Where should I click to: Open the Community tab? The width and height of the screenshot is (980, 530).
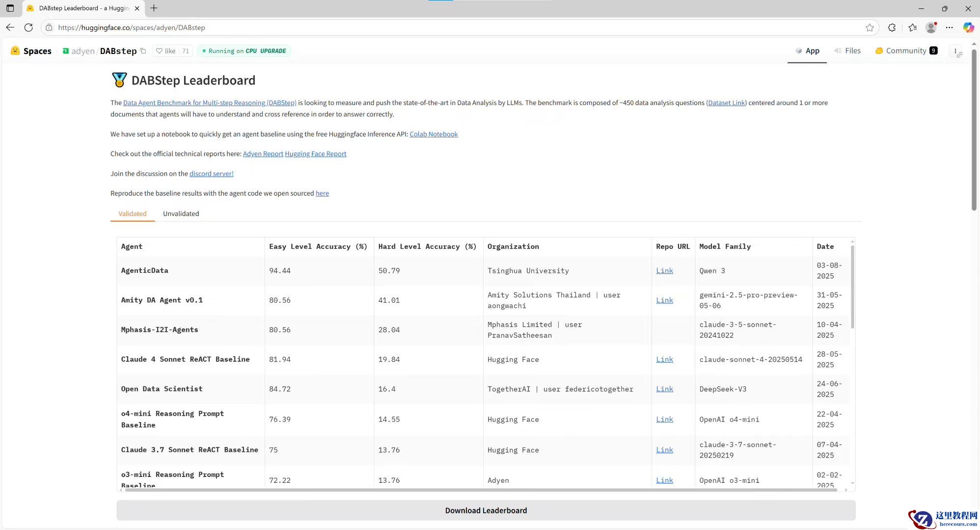906,51
